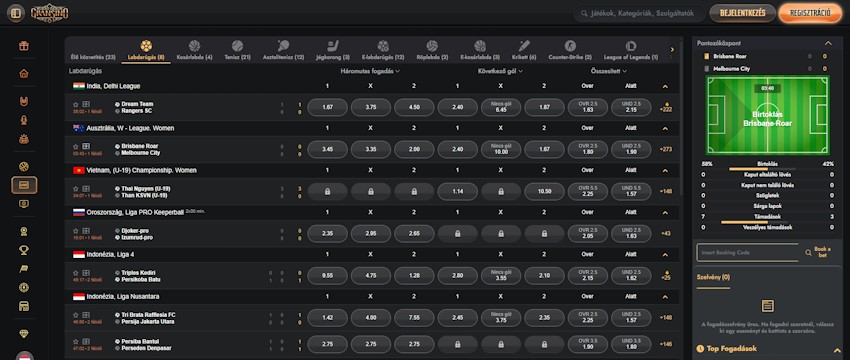This screenshot has width=850, height=360.
Task: Switch to League of Legends tab
Action: pos(630,50)
